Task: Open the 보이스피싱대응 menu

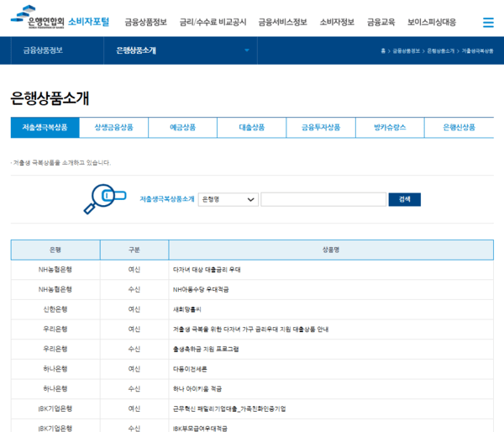Action: click(432, 22)
